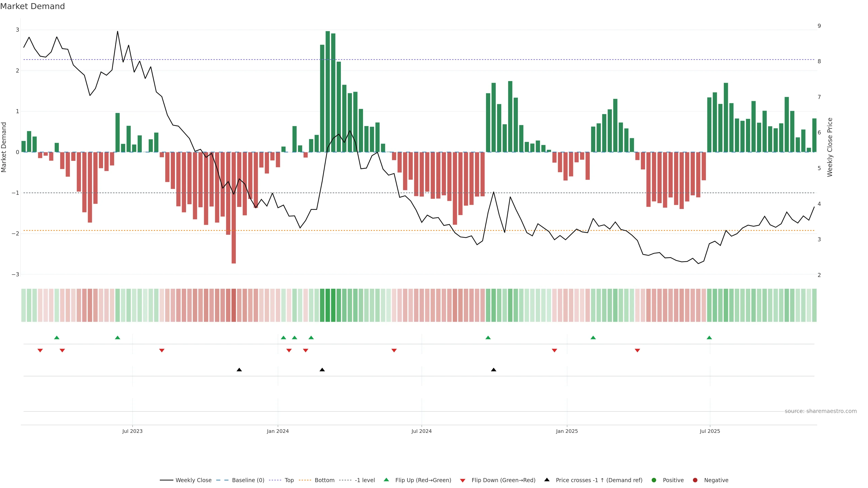Click the Jan 2024 x-axis label
Image resolution: width=868 pixels, height=488 pixels.
278,431
